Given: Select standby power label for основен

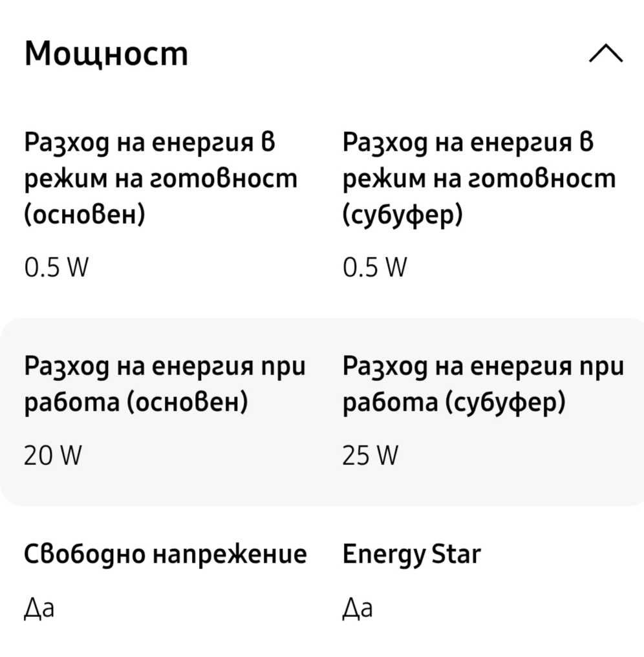Looking at the screenshot, I should point(160,179).
